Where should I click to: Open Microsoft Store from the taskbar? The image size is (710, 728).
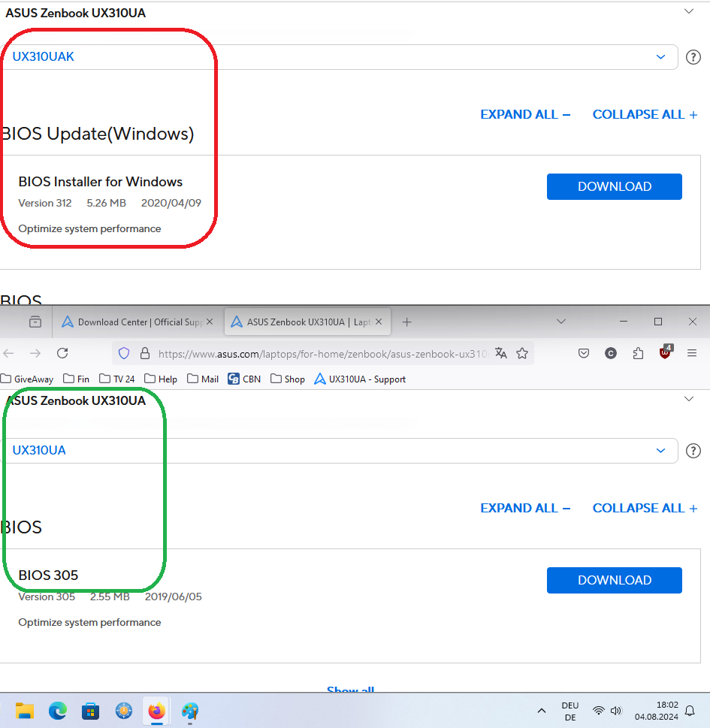[x=91, y=711]
